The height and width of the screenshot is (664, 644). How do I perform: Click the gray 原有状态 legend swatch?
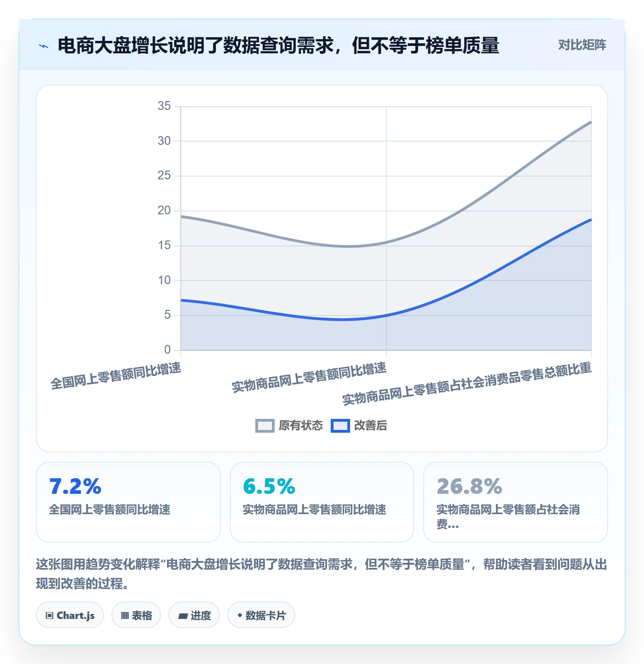264,426
